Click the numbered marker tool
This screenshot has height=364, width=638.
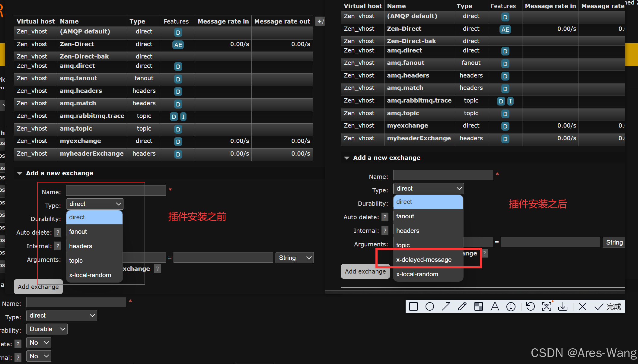pos(511,307)
